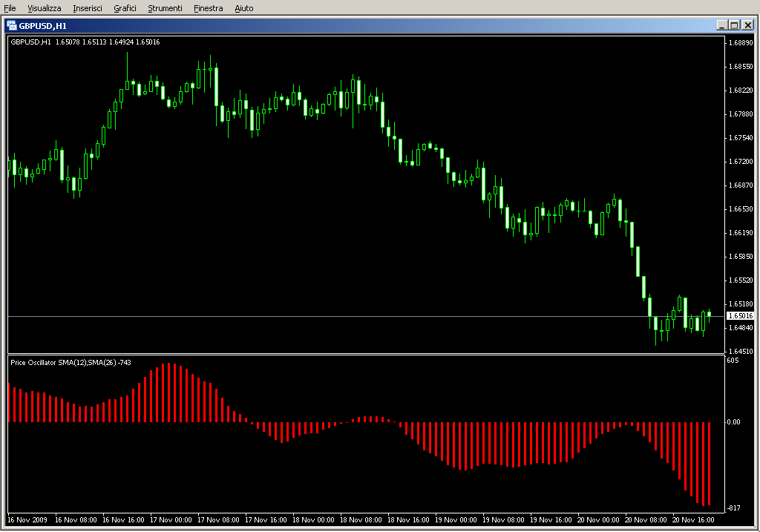Click the 1.64840 price scale label

741,327
